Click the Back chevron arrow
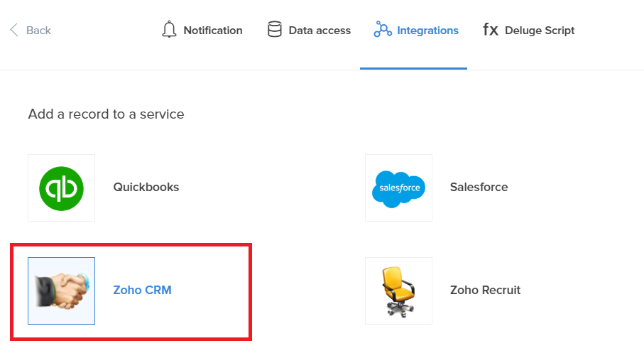 click(x=13, y=30)
